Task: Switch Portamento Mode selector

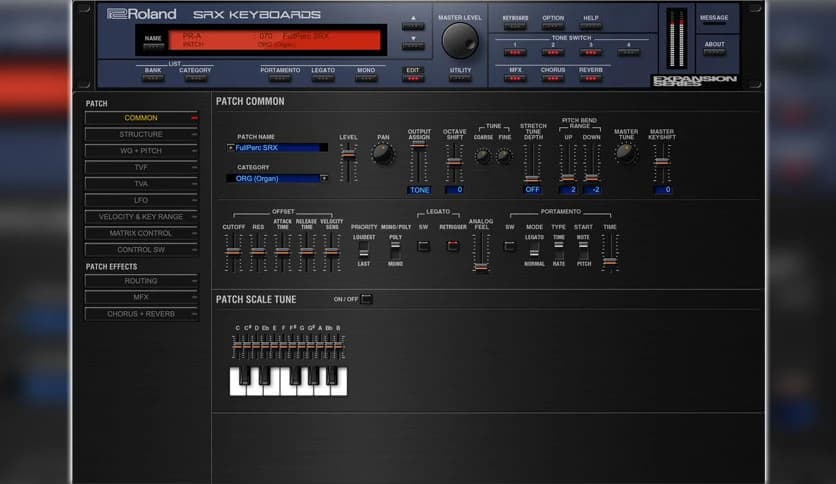Action: click(x=534, y=250)
